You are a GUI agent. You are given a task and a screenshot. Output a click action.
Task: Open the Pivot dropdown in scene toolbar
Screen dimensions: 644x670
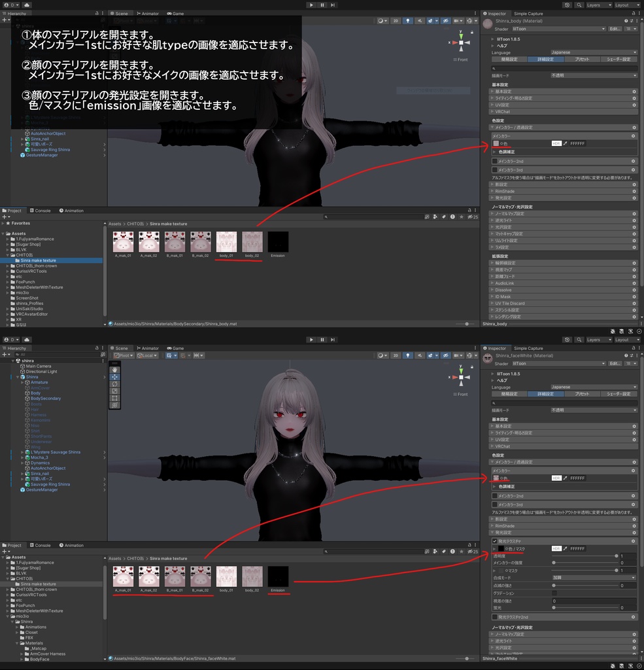pos(124,355)
